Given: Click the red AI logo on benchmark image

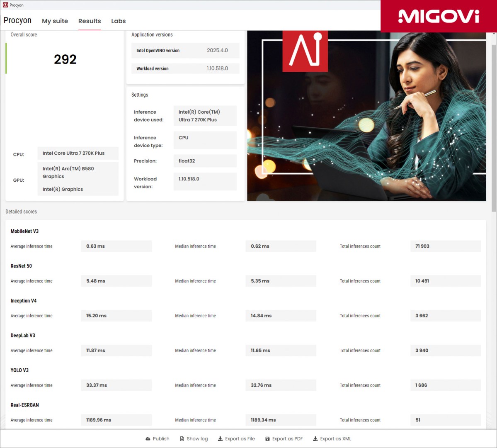Looking at the screenshot, I should click(305, 50).
